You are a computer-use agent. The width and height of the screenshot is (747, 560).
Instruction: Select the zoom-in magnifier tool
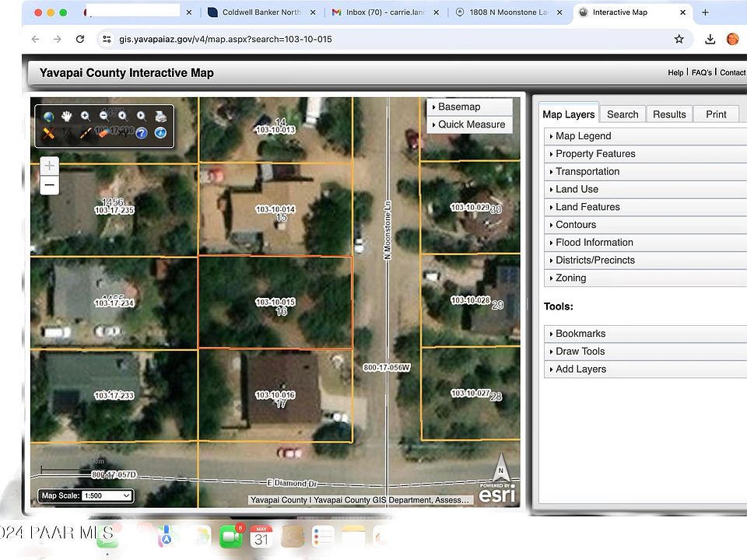[x=86, y=116]
